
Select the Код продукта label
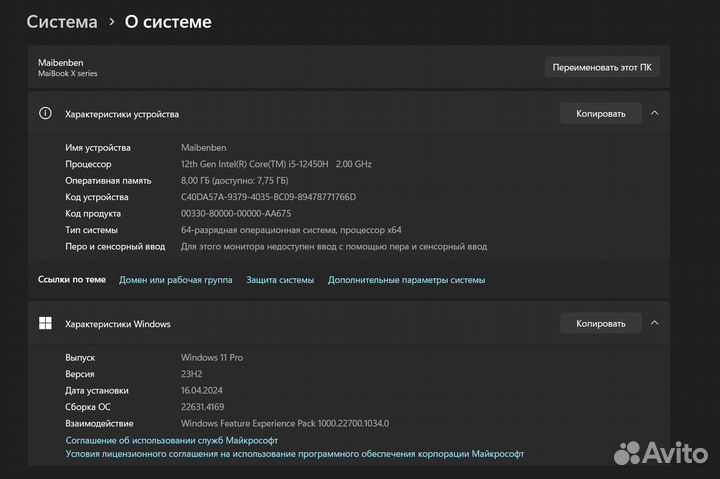(93, 214)
